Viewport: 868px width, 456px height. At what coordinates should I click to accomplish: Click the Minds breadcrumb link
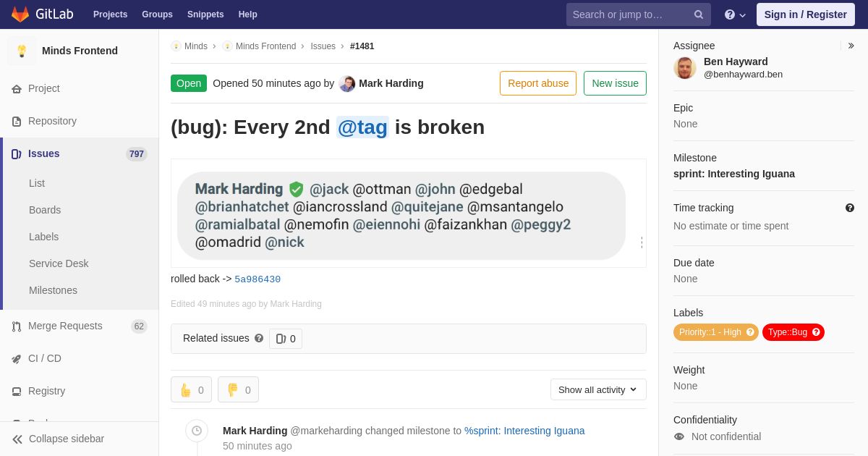pos(196,46)
